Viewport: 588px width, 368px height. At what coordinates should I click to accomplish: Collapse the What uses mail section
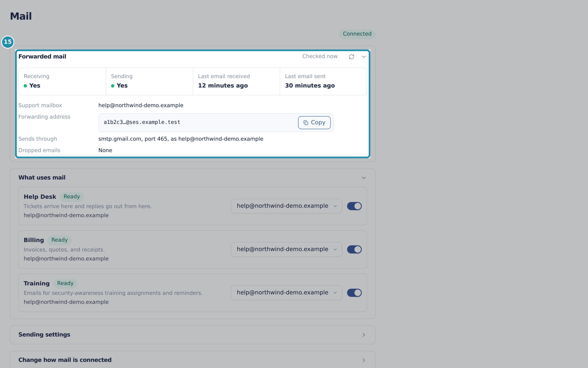pos(363,178)
